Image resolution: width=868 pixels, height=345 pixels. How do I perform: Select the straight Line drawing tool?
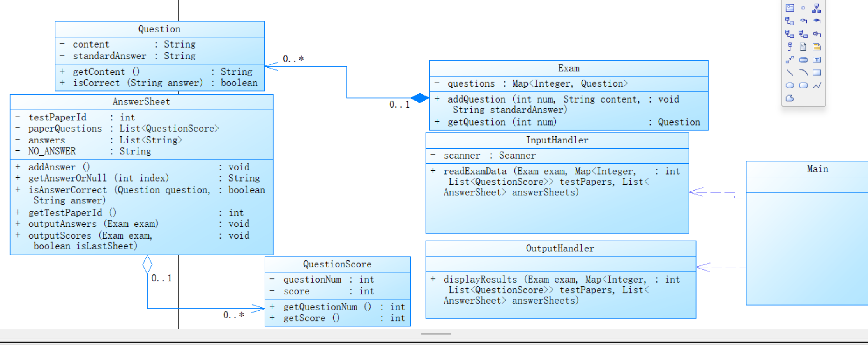pyautogui.click(x=790, y=73)
